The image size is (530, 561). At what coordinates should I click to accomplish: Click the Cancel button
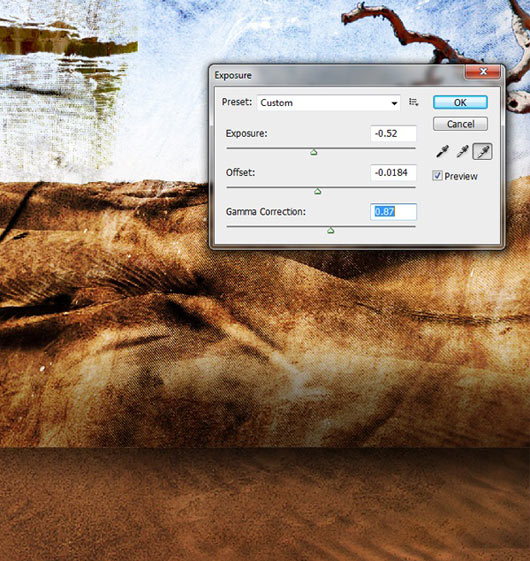pos(460,124)
